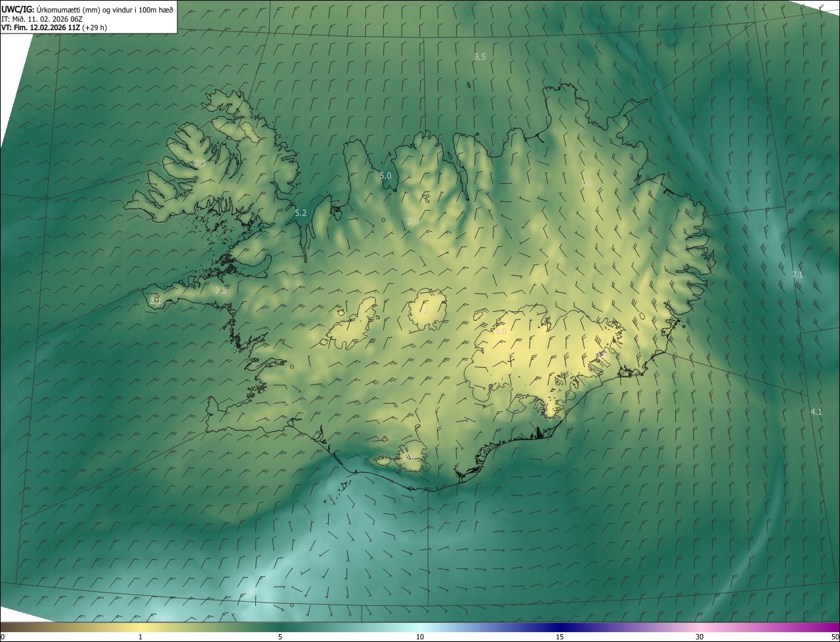Click the 5.0 precipitation value label
This screenshot has height=642, width=840.
click(x=385, y=176)
